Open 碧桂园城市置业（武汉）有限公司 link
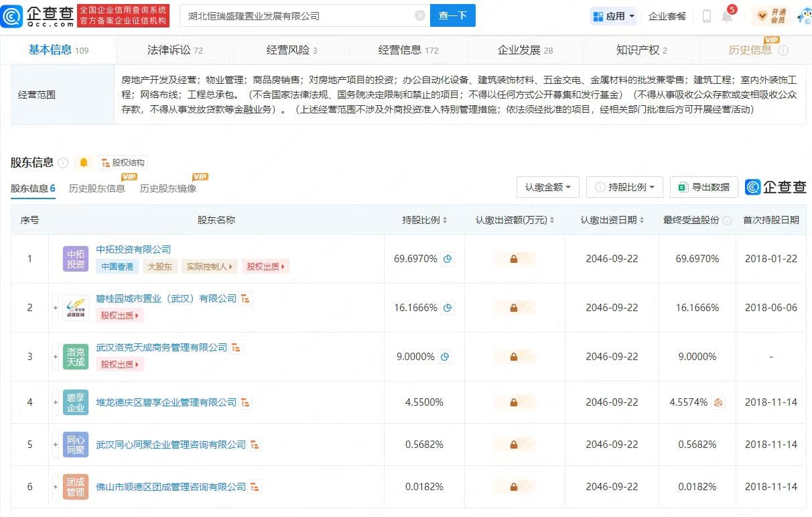This screenshot has height=517, width=812. click(167, 298)
